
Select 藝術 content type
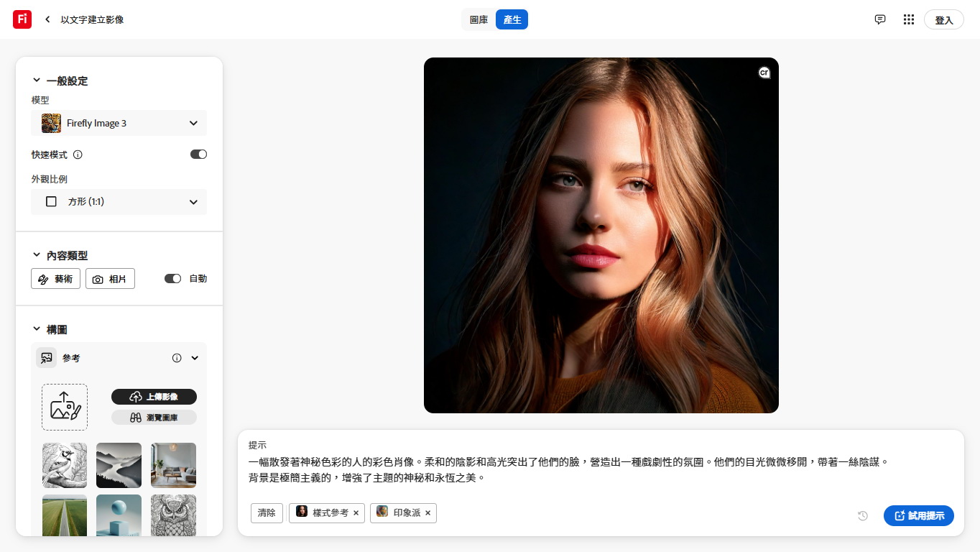pos(55,279)
